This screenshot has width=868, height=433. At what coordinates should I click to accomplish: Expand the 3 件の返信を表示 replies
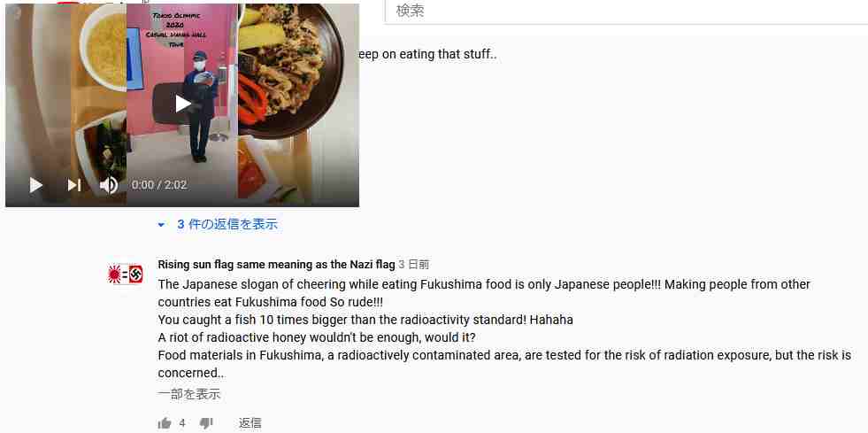227,224
